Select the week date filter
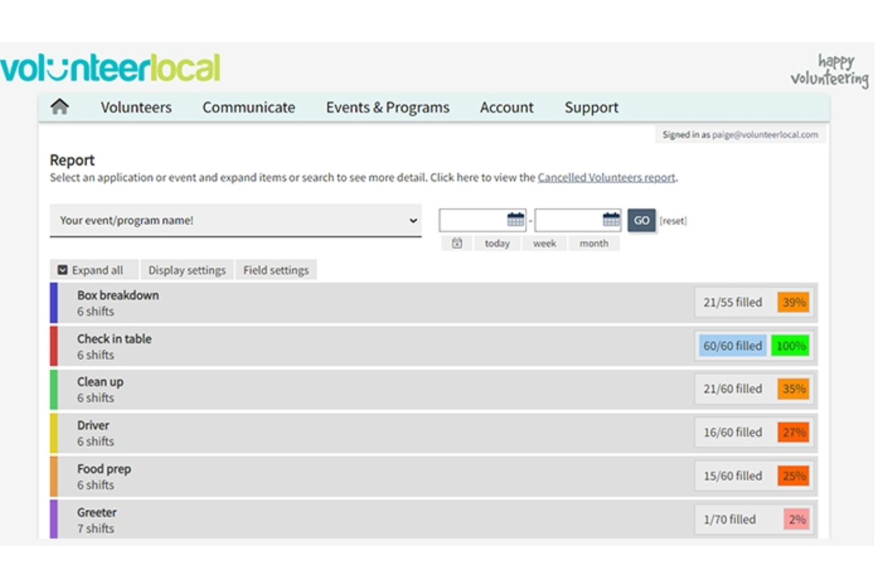Image resolution: width=882 pixels, height=588 pixels. point(544,242)
